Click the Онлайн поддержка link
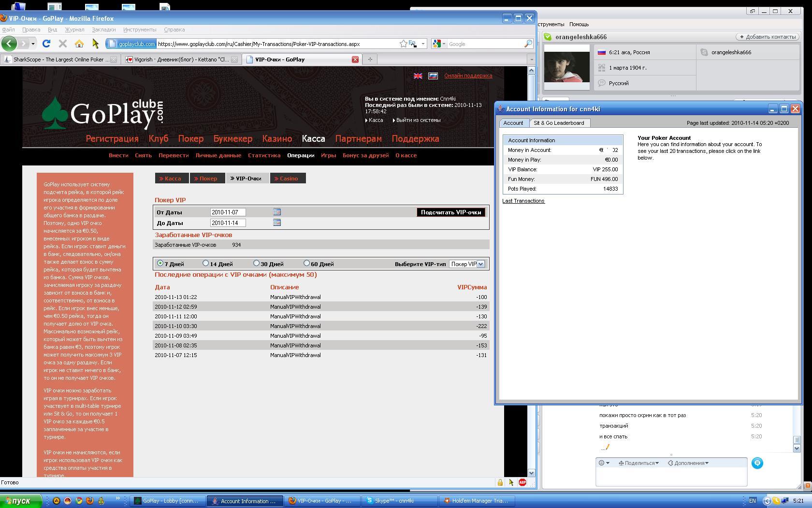 pyautogui.click(x=468, y=75)
